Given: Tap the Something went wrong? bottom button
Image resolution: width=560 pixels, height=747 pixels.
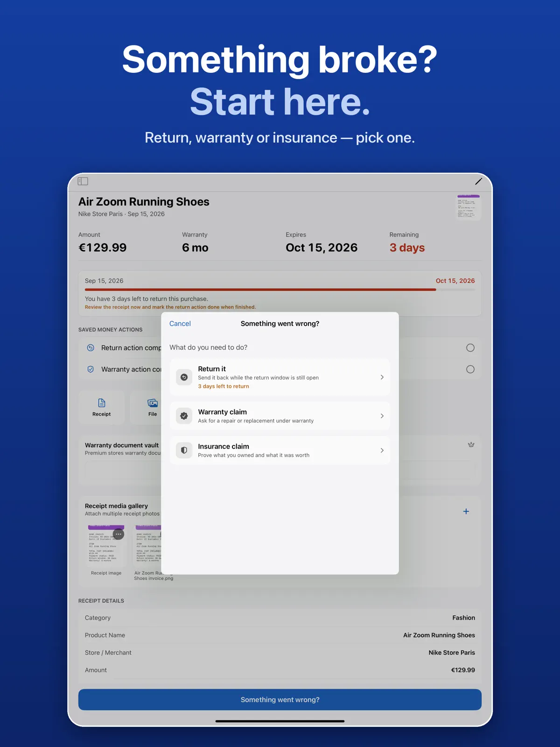Looking at the screenshot, I should pos(280,700).
